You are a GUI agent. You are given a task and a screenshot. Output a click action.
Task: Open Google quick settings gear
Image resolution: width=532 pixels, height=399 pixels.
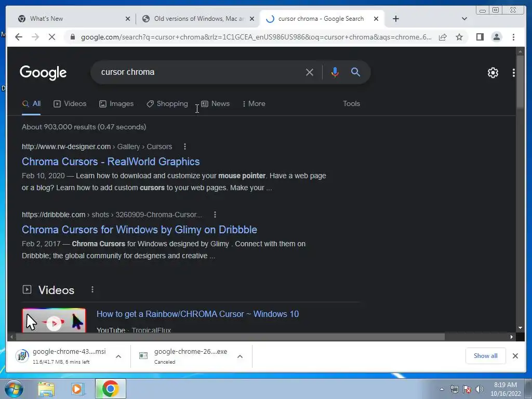coord(493,72)
